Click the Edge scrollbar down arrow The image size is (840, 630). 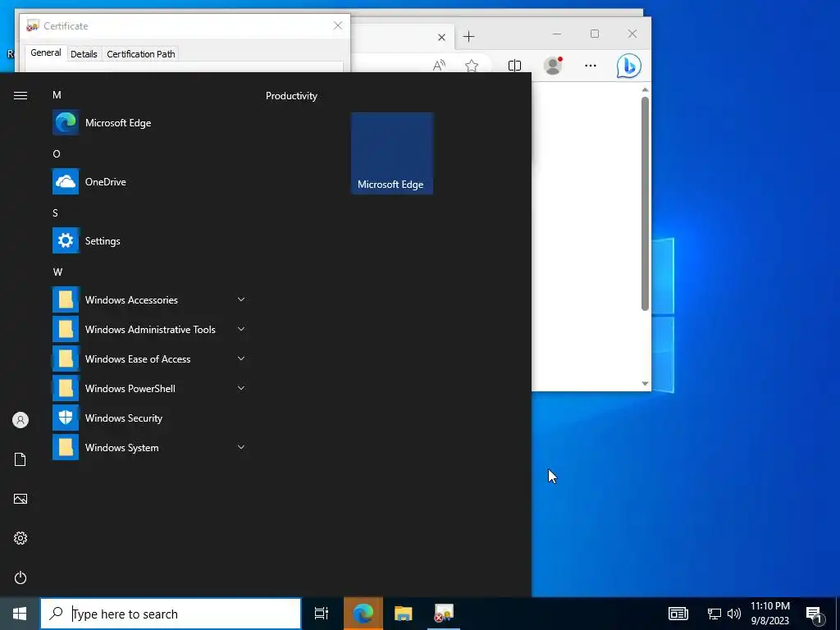pos(645,384)
